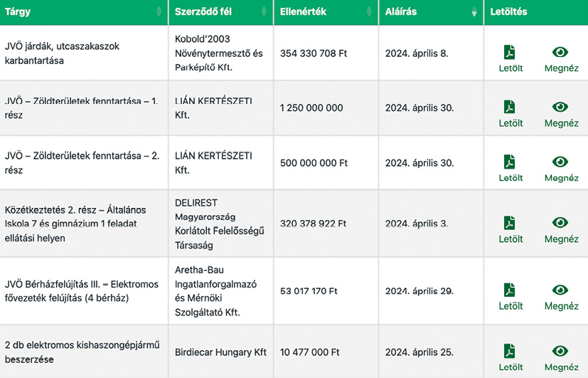This screenshot has width=588, height=378.
Task: Select the Birdiecar Hungary Kft cell
Action: coord(221,352)
